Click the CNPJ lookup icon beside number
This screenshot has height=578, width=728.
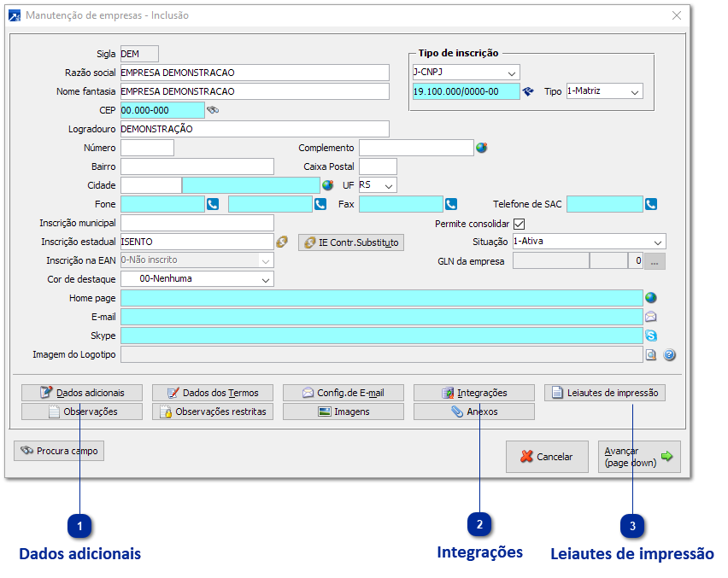click(x=528, y=91)
